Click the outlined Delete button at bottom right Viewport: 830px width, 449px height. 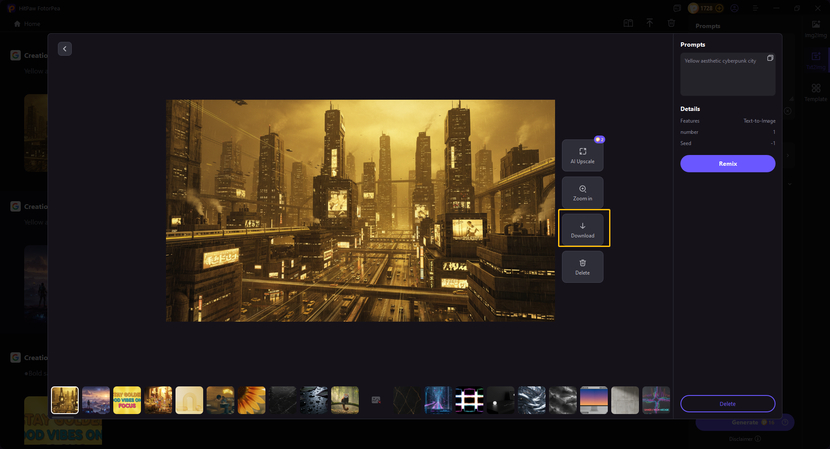coord(727,404)
